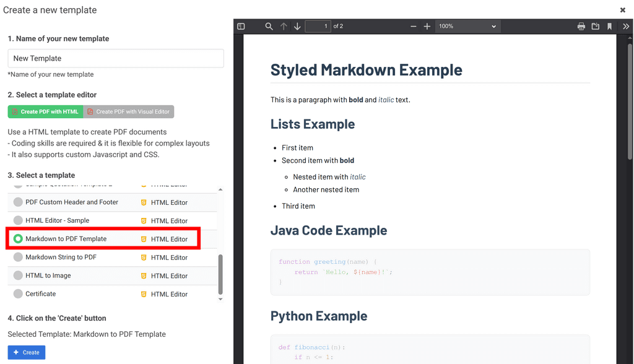Select the HTML to Image template radio
This screenshot has width=634, height=364.
click(x=18, y=275)
